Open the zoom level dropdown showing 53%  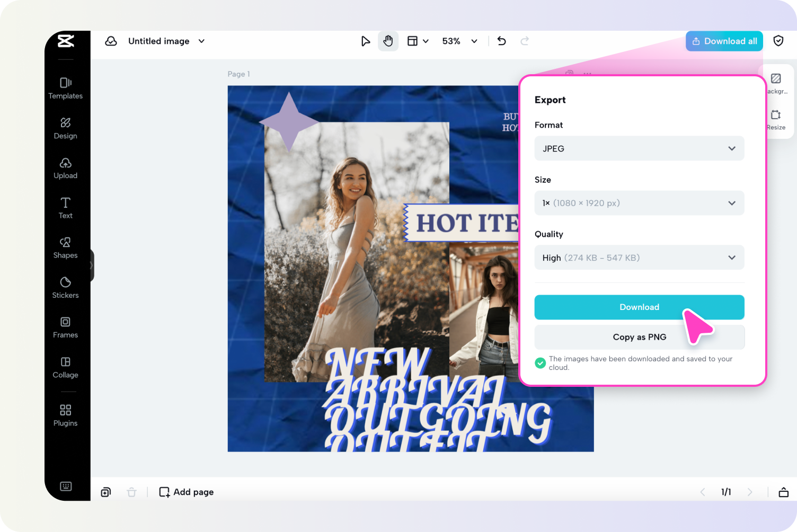tap(459, 41)
